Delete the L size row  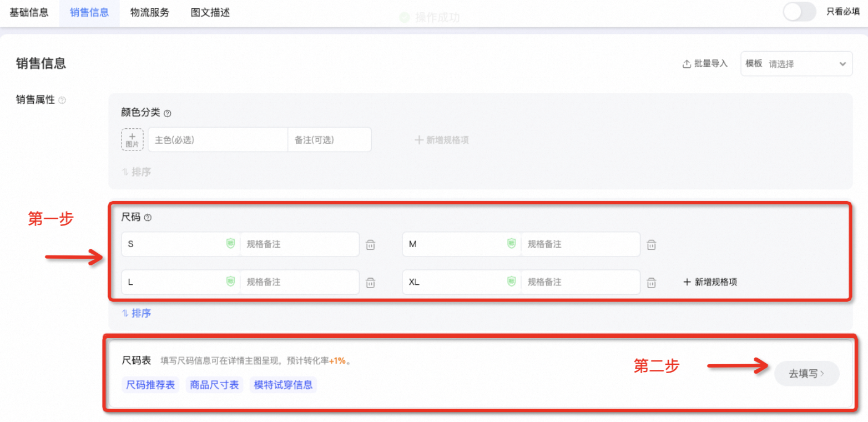pos(371,282)
